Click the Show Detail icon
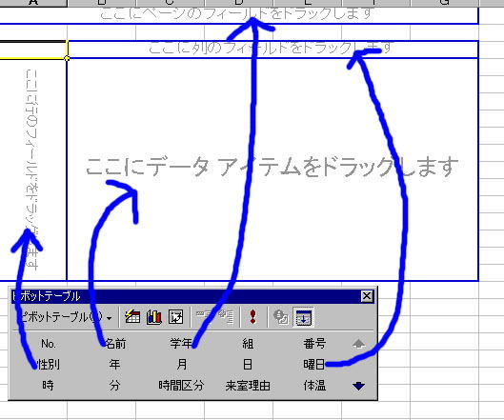Image resolution: width=504 pixels, height=420 pixels. 226,316
